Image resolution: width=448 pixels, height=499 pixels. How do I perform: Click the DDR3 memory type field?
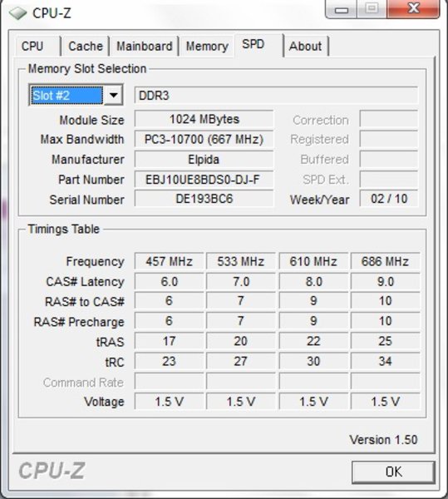coord(276,95)
